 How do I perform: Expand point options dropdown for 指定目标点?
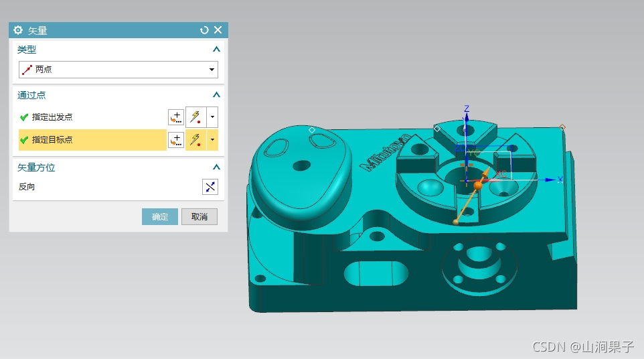click(x=212, y=140)
